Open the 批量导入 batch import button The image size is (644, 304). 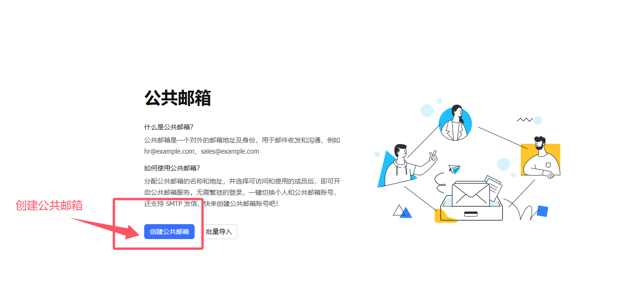[x=219, y=232]
